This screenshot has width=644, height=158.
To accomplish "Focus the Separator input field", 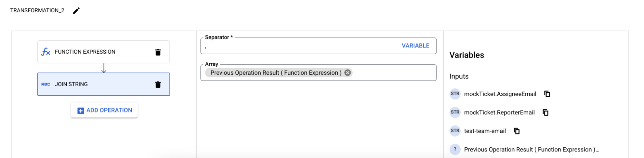I will (296, 46).
